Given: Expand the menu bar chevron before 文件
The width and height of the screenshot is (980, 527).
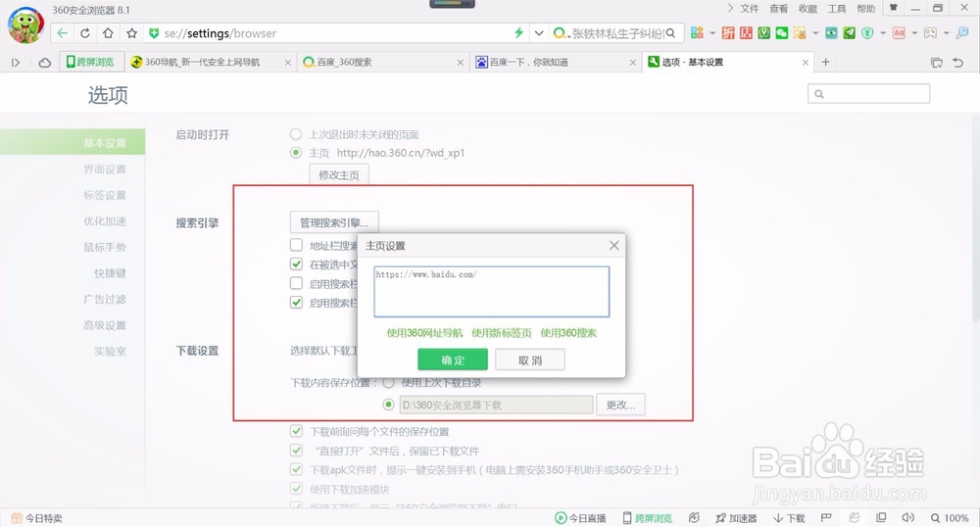Looking at the screenshot, I should (x=730, y=8).
